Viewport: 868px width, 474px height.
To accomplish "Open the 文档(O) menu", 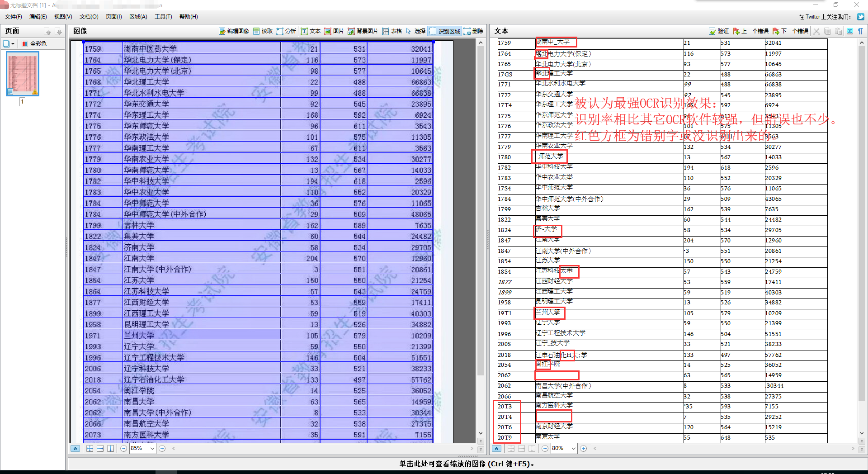I will 89,17.
